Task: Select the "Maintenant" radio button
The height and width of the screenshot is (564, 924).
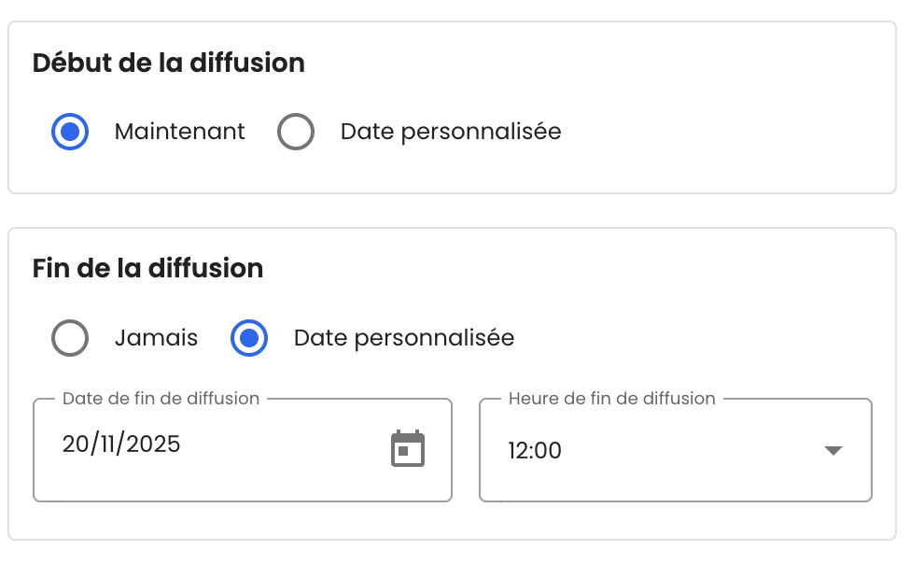Action: 70,132
